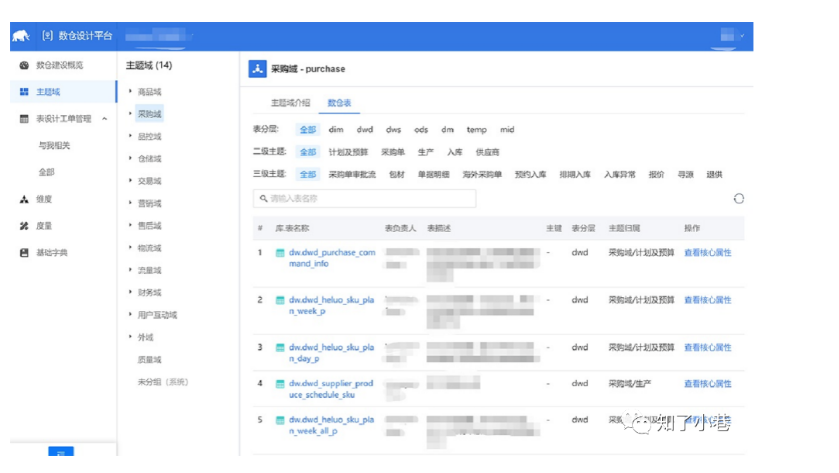
Task: Switch to the 主题域介绍 tab
Action: pyautogui.click(x=291, y=103)
